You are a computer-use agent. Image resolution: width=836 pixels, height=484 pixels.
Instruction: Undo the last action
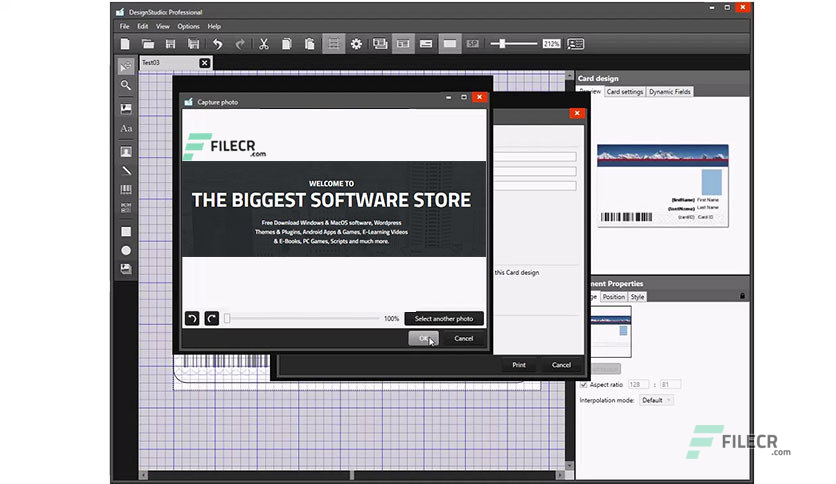click(218, 44)
